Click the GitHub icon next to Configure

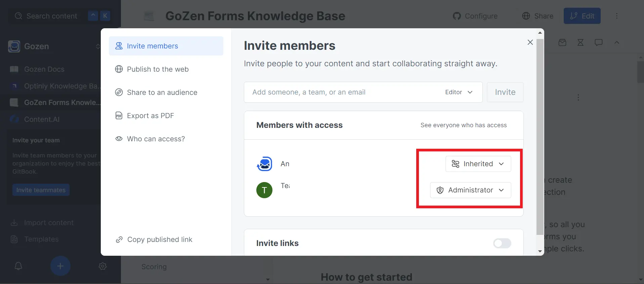tap(457, 16)
